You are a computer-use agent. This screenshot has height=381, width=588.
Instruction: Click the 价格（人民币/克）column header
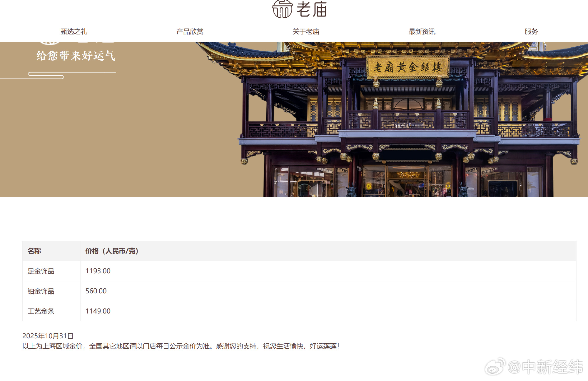[x=111, y=251]
